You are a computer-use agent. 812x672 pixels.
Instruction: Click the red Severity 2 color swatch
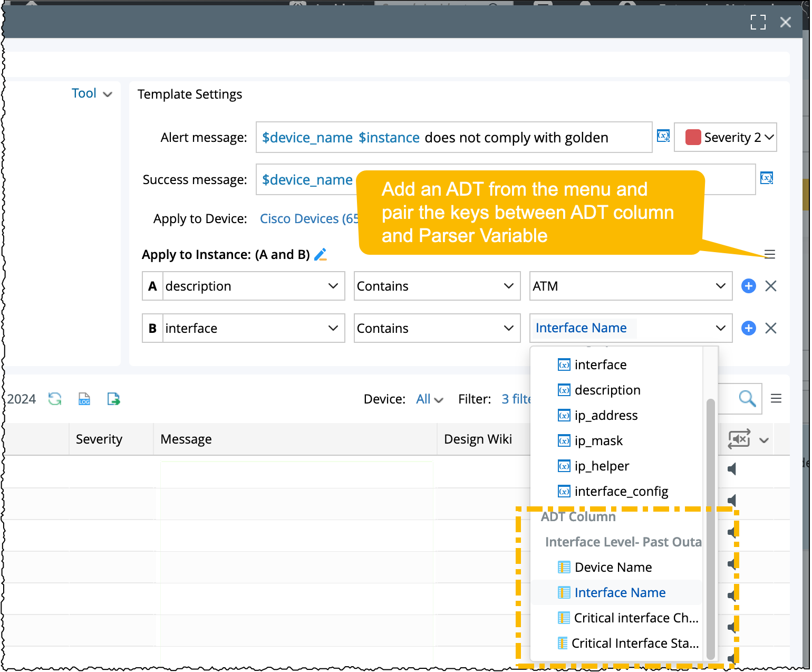coord(692,137)
